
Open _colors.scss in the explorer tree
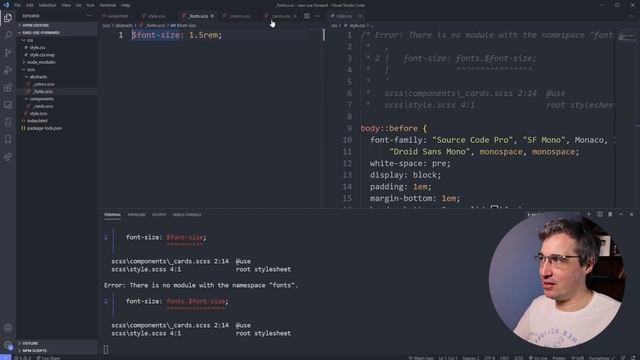[57, 84]
